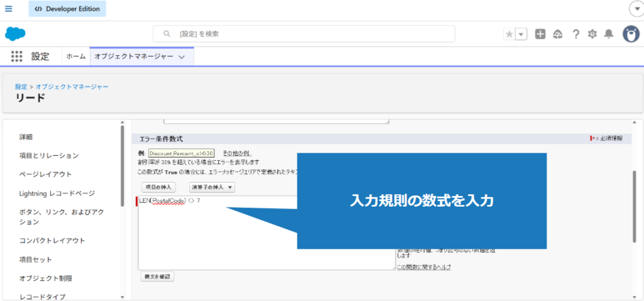
Task: Open the setup gear icon
Action: pos(592,35)
